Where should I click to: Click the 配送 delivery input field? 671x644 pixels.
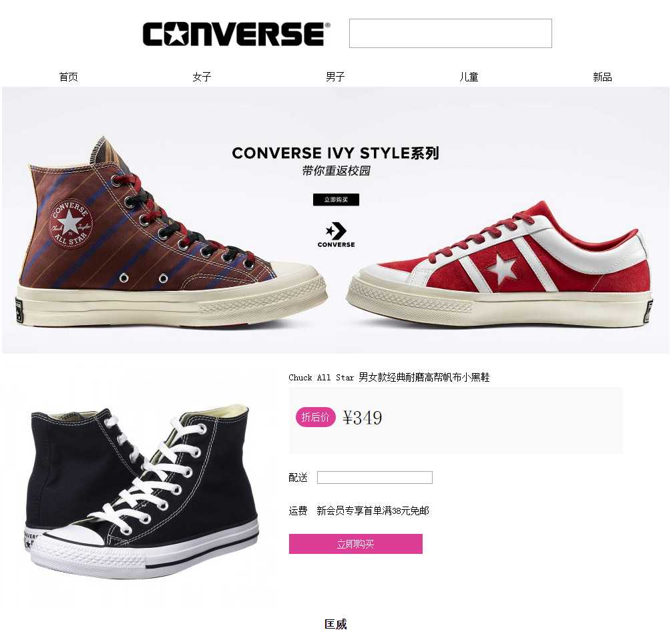375,478
